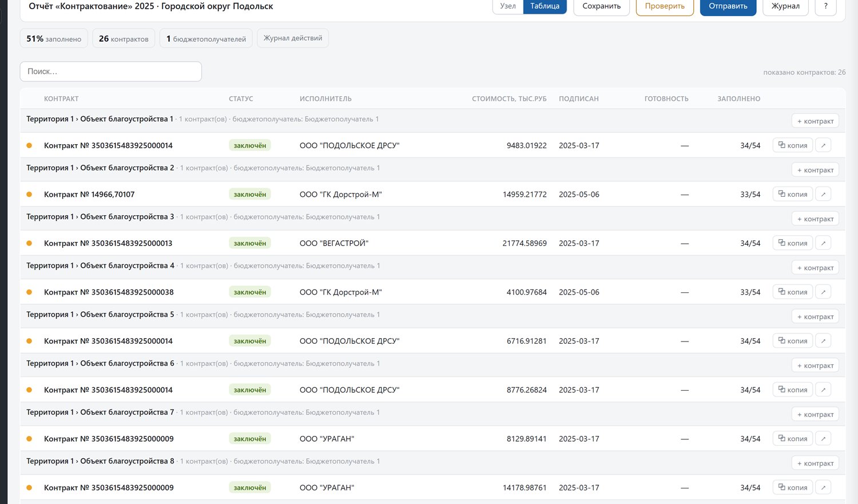Open contract 3503615483925000013 via arrow icon
The image size is (858, 504).
(x=823, y=243)
